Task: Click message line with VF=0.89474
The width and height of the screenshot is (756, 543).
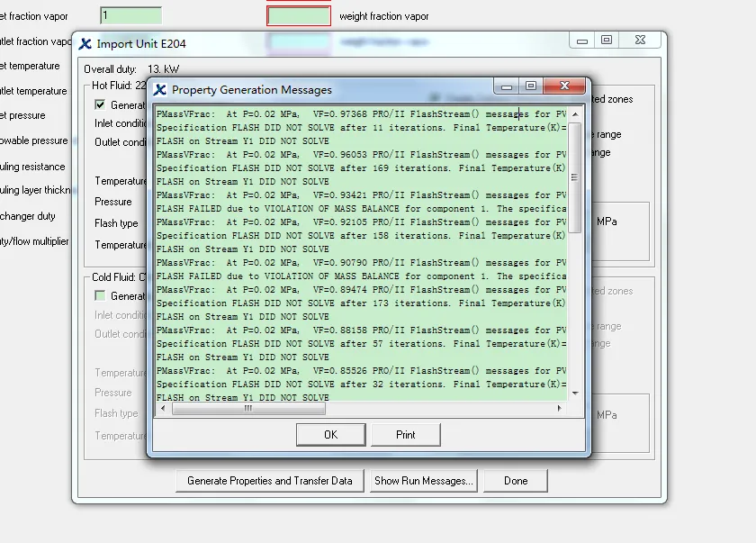Action: coord(361,290)
